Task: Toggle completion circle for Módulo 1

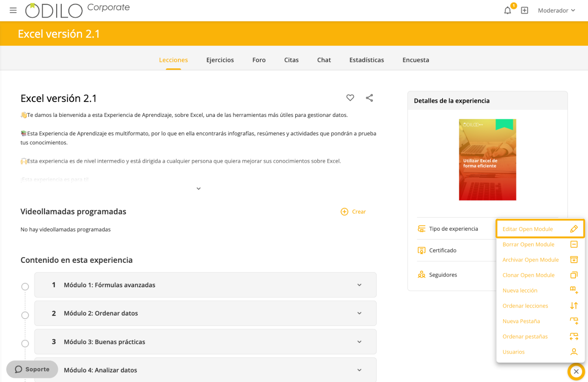Action: tap(25, 286)
